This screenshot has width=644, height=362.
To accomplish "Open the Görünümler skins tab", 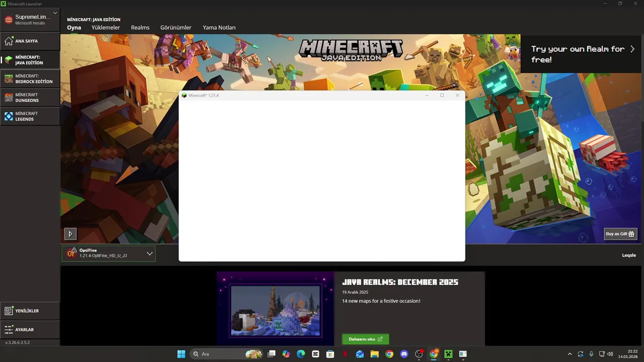I will (176, 28).
